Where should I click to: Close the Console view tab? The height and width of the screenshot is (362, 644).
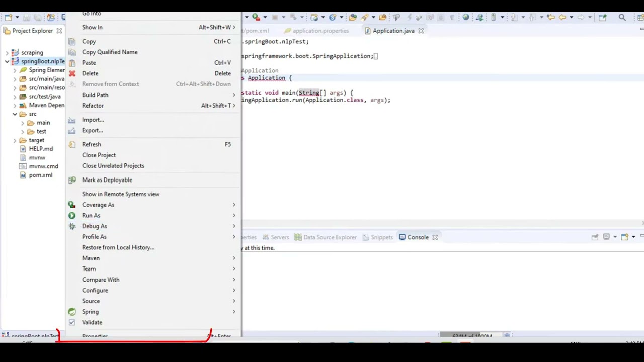[435, 237]
